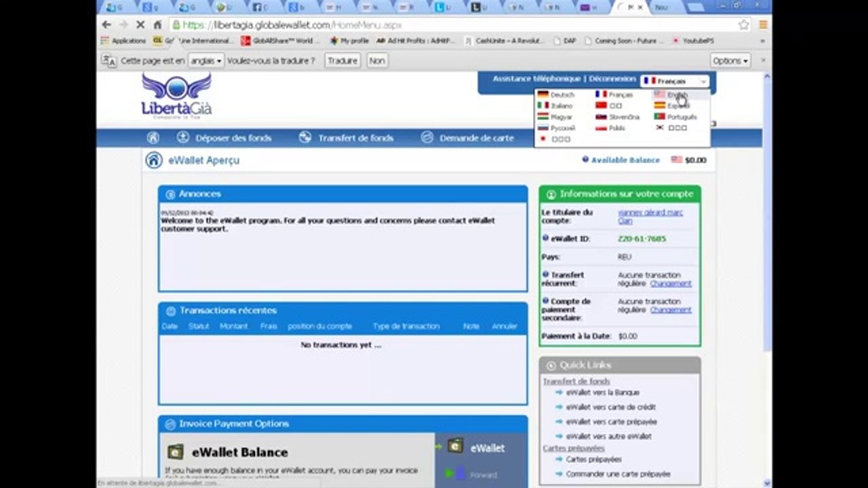
Task: Click the Déposer des fonds download icon
Action: 183,138
